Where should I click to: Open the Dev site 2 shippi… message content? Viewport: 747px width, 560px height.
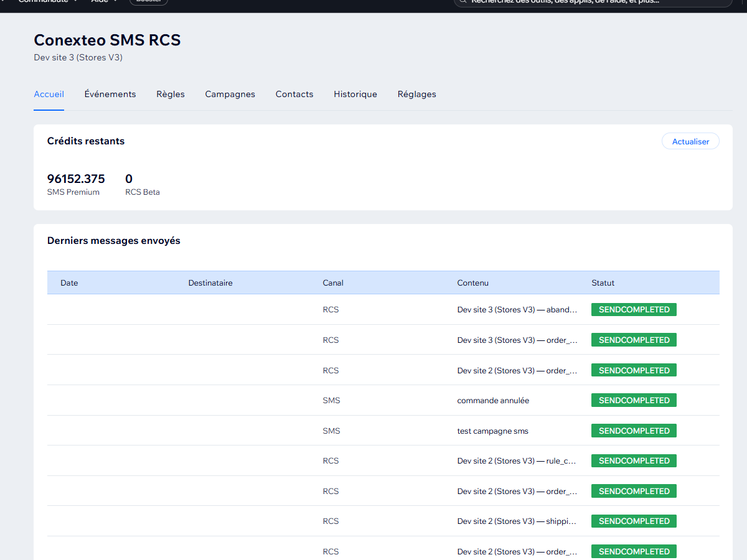click(517, 521)
